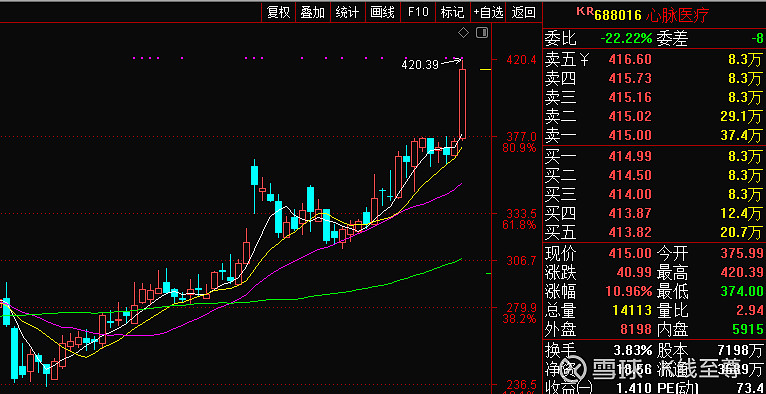Viewport: 766px width, 394px height.
Task: Select the 画线 drawing tool
Action: [x=383, y=12]
